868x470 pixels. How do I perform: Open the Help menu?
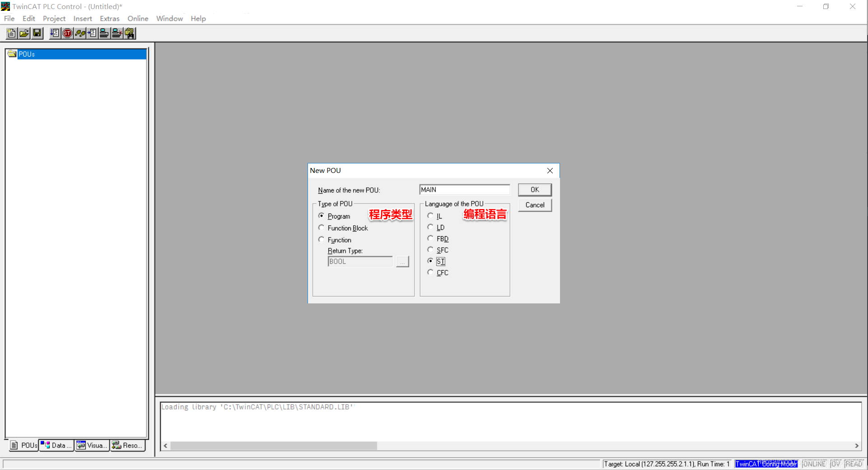198,19
